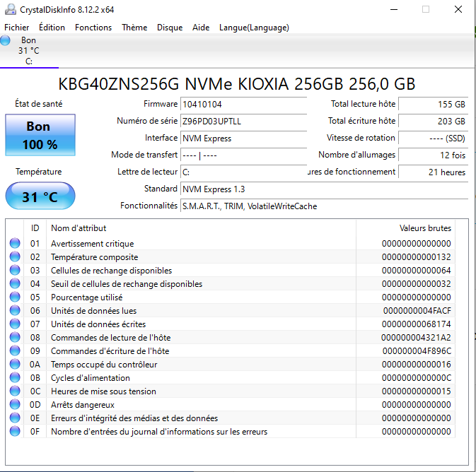Screen dimensions: 476x472
Task: Click the Fonctionnalités field S.M.A.R.T., TRIM
Action: click(x=324, y=206)
